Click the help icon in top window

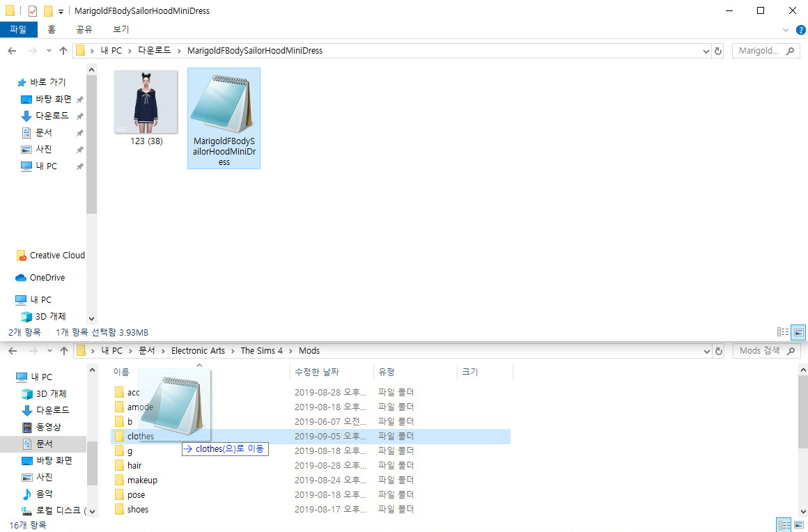click(x=800, y=30)
